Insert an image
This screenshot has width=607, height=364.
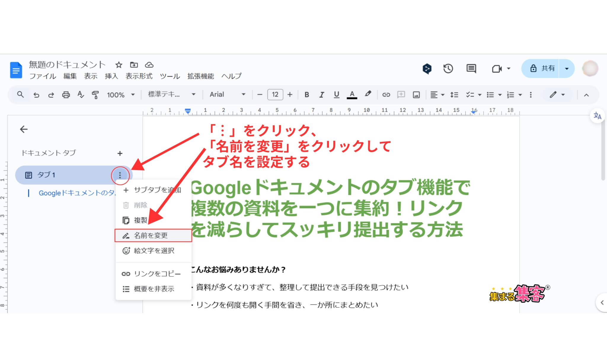tap(416, 95)
